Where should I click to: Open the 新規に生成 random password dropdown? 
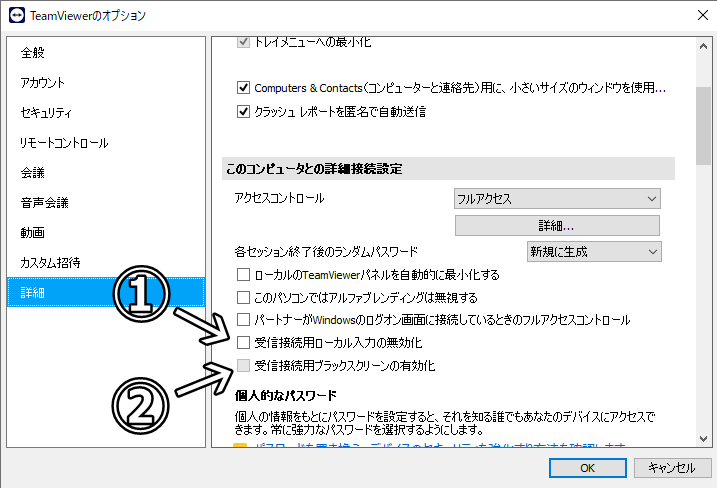(x=594, y=252)
